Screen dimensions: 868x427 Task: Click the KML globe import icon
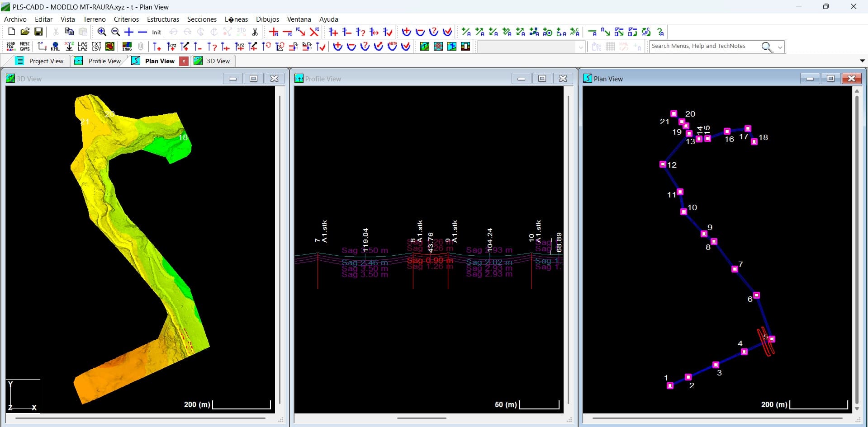[55, 47]
